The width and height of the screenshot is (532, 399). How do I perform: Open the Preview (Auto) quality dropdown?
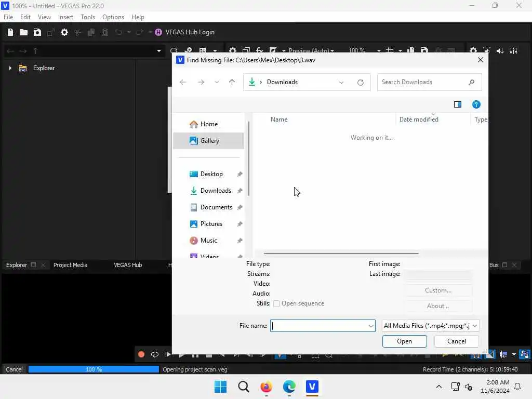coord(332,50)
